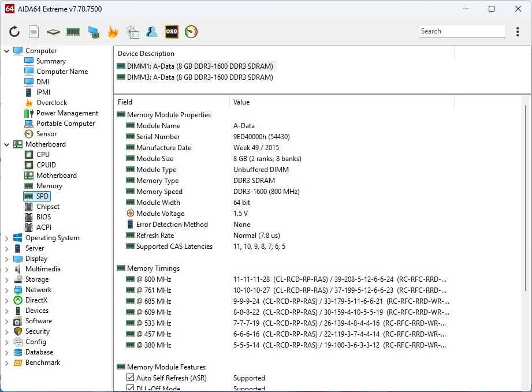Expand the Display node
Viewport: 532px width, 392px height.
click(x=6, y=259)
